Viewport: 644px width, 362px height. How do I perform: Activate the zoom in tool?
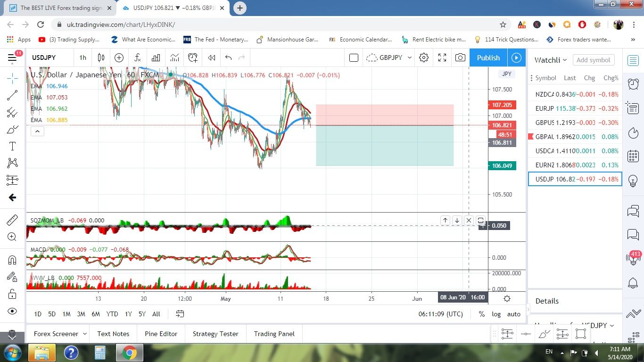pos(12,237)
